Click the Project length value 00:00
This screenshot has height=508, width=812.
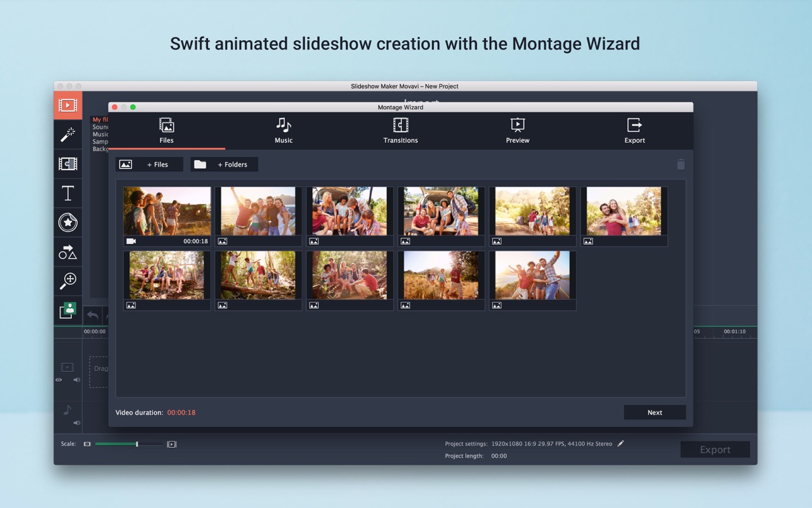(499, 456)
